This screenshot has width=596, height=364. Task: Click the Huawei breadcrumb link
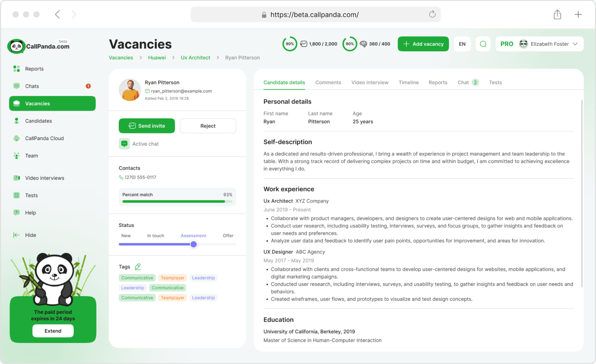157,58
